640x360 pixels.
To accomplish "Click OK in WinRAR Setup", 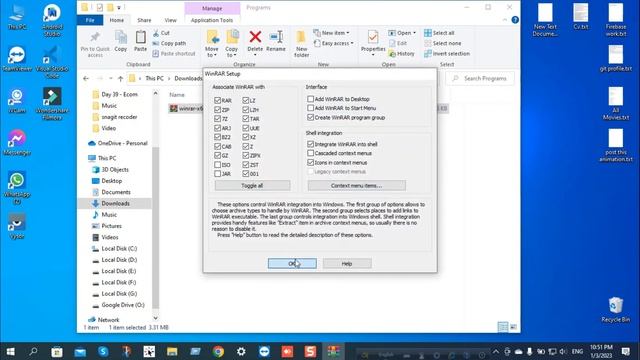I will (x=292, y=264).
